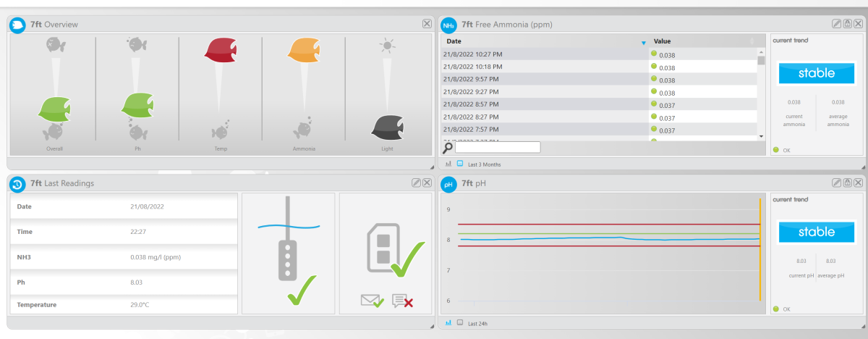Image resolution: width=868 pixels, height=339 pixels.
Task: Click the grey fish icon above Ph
Action: tap(137, 45)
